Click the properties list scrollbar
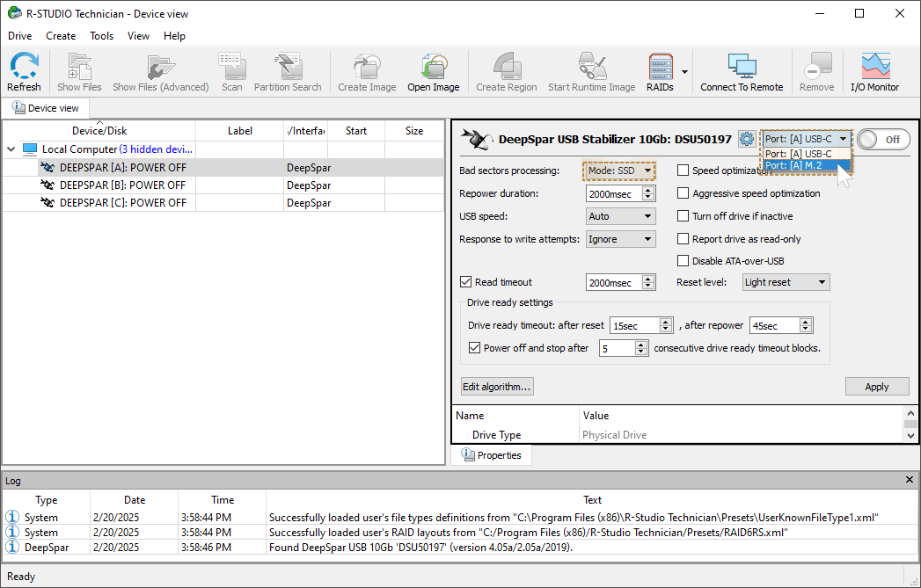The height and width of the screenshot is (588, 921). (910, 425)
